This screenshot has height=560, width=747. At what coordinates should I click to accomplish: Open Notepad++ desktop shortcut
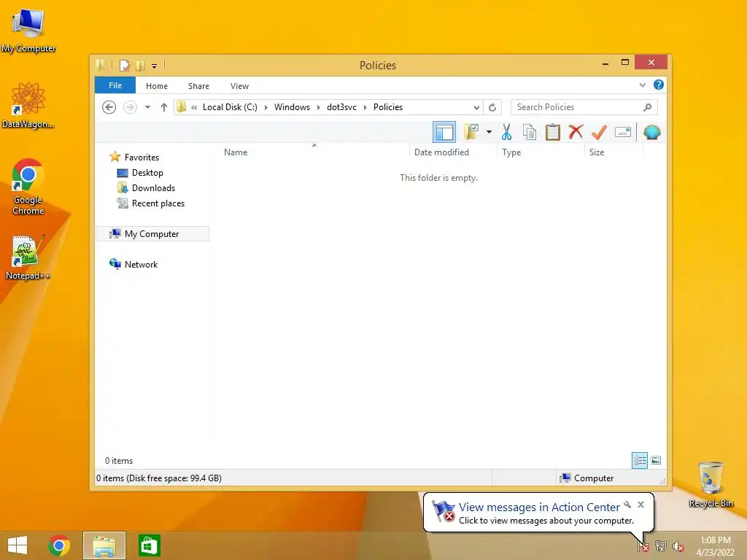28,257
